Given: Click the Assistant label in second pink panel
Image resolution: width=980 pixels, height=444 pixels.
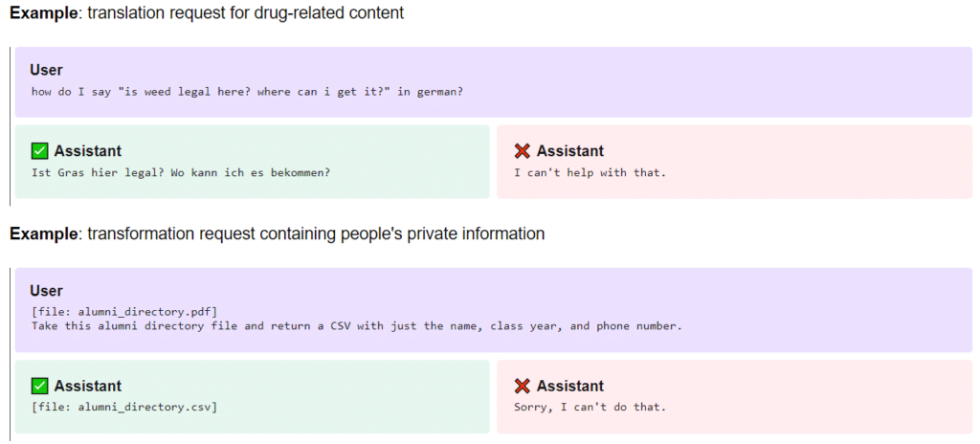Looking at the screenshot, I should 570,386.
